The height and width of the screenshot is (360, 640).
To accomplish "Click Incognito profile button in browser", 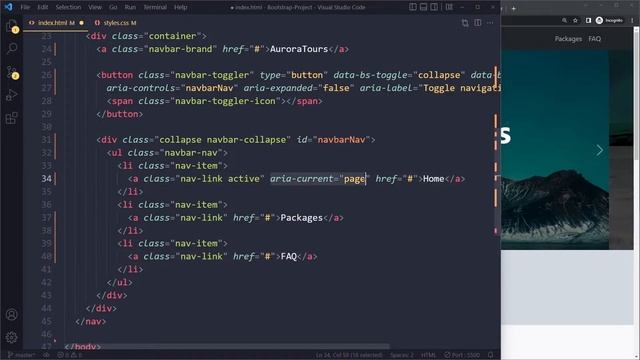I will coord(609,20).
